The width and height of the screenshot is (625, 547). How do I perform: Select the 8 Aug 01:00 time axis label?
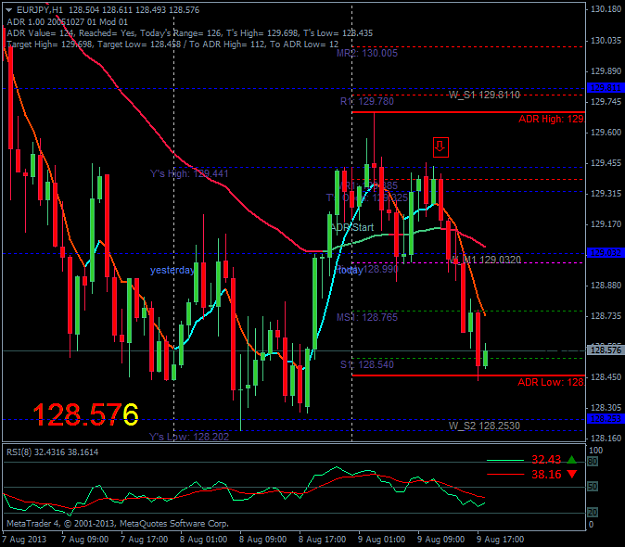(204, 539)
